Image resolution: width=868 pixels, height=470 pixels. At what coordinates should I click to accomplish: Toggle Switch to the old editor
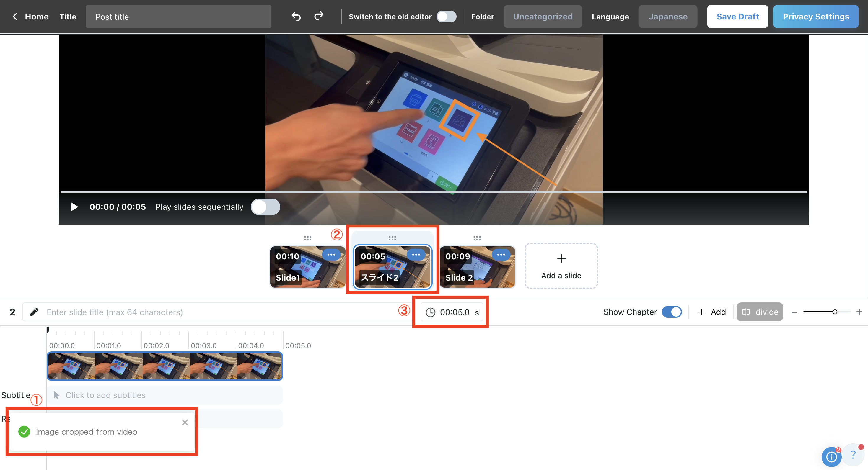pyautogui.click(x=446, y=17)
